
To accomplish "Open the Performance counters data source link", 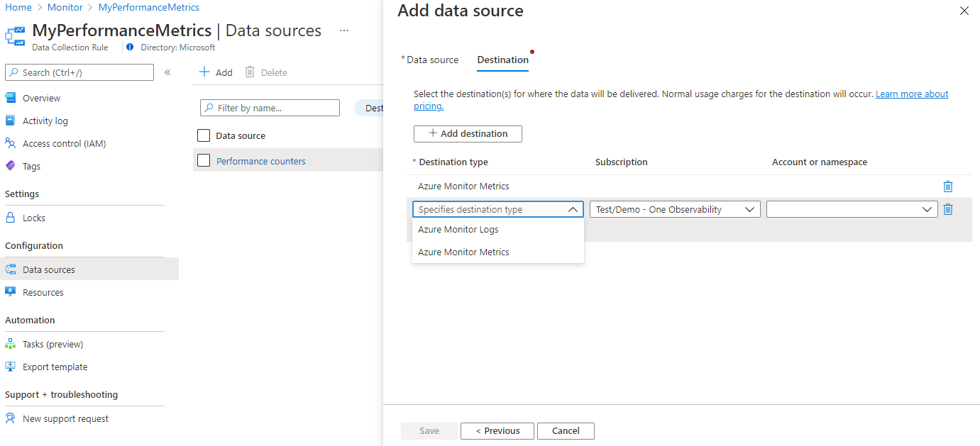I will click(261, 161).
